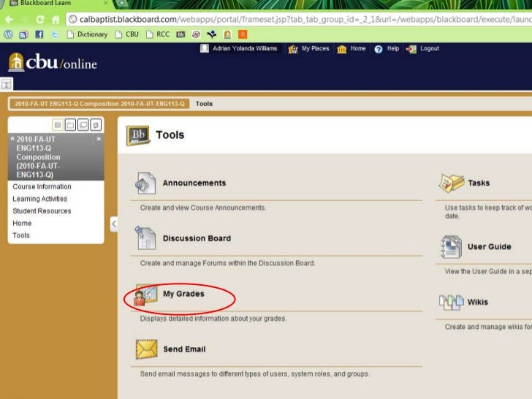
Task: Switch course menu to list view
Action: (x=57, y=125)
